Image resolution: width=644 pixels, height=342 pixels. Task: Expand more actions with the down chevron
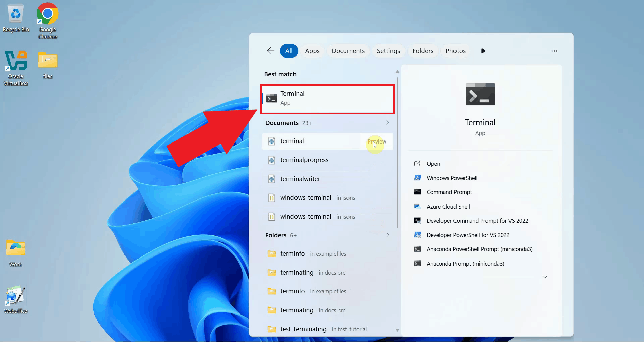545,277
